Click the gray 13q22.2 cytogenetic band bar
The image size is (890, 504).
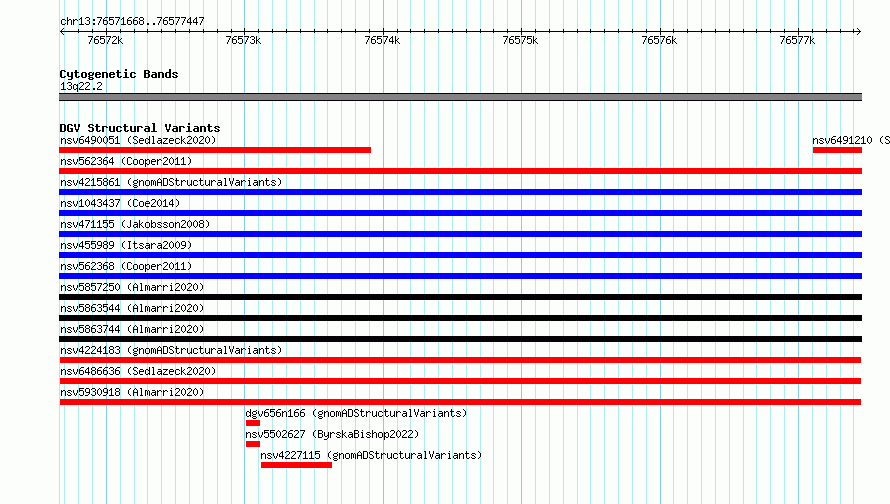tap(460, 97)
